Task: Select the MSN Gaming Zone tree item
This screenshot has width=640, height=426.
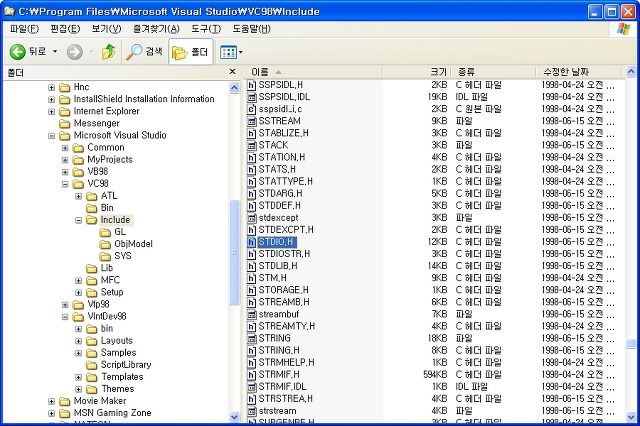Action: click(x=113, y=413)
